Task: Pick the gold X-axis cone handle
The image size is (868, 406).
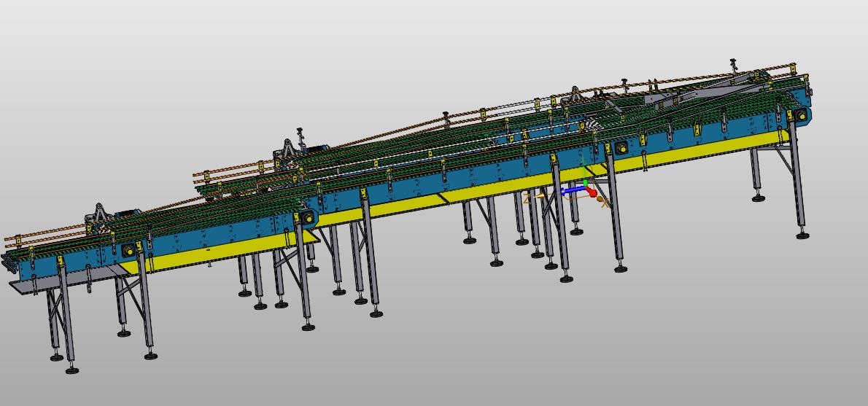Action: click(x=600, y=198)
